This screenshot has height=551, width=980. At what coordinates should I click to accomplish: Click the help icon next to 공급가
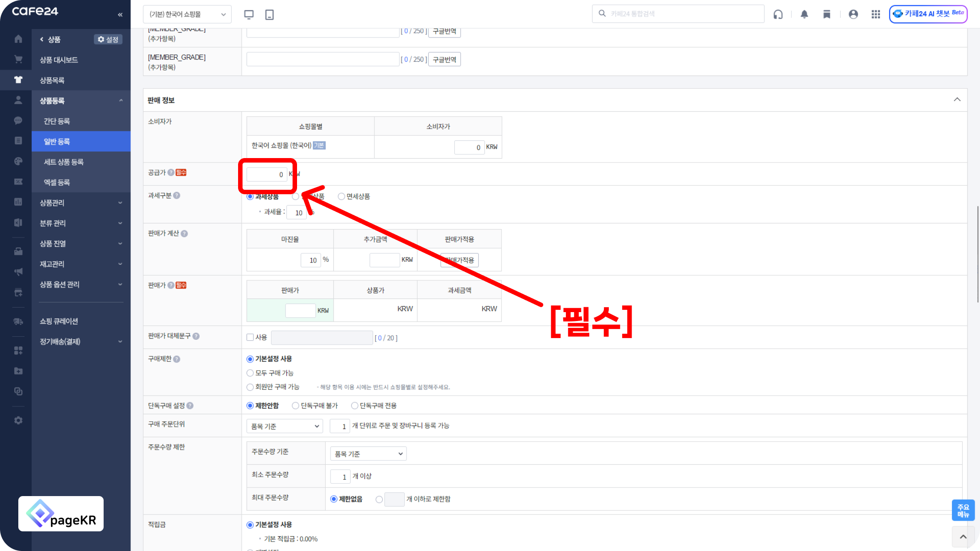(x=171, y=172)
